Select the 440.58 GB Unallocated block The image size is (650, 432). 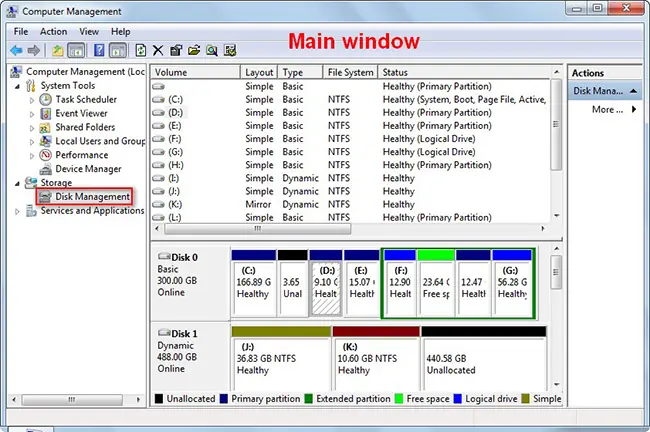(x=484, y=358)
